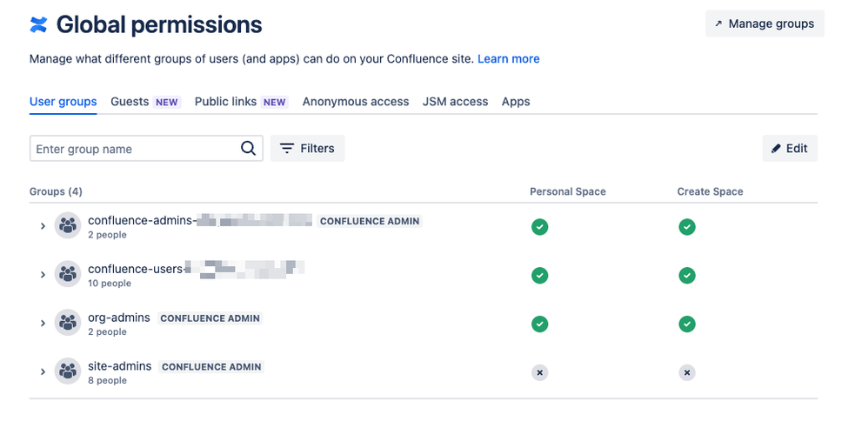This screenshot has width=868, height=428.
Task: Expand the confluence-users group row
Action: tap(43, 275)
